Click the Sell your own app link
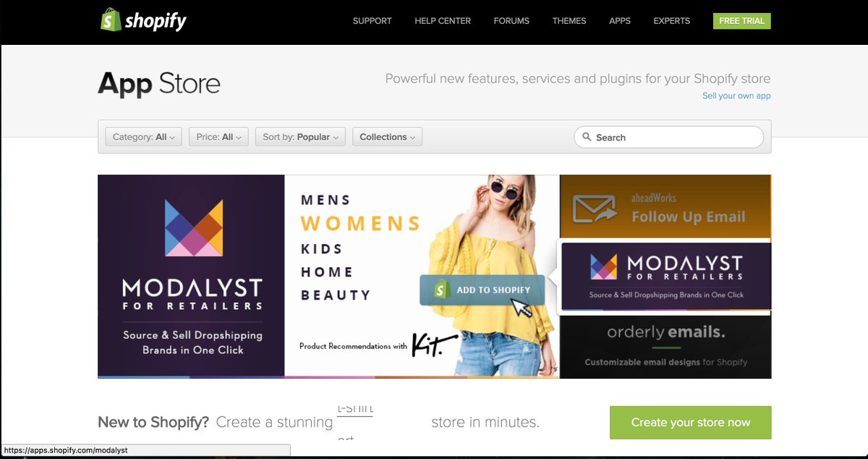The width and height of the screenshot is (868, 459). (736, 96)
